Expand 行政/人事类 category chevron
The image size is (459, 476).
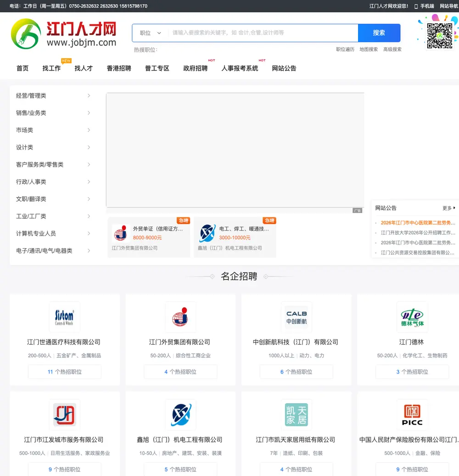click(x=89, y=182)
